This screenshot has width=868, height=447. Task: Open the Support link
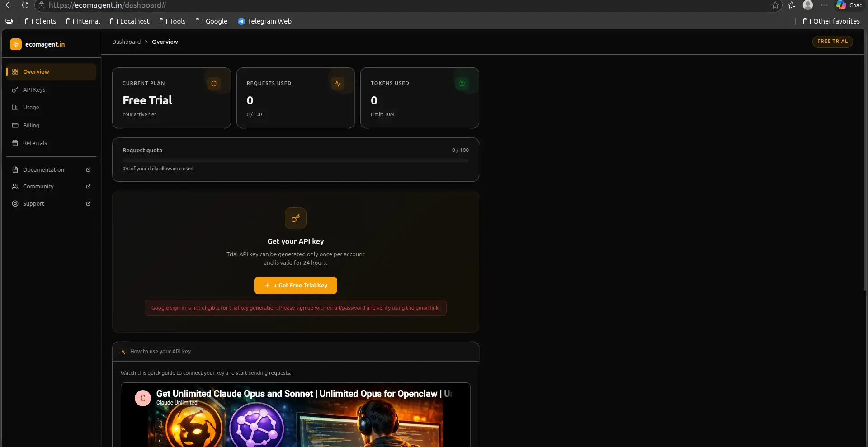(51, 203)
